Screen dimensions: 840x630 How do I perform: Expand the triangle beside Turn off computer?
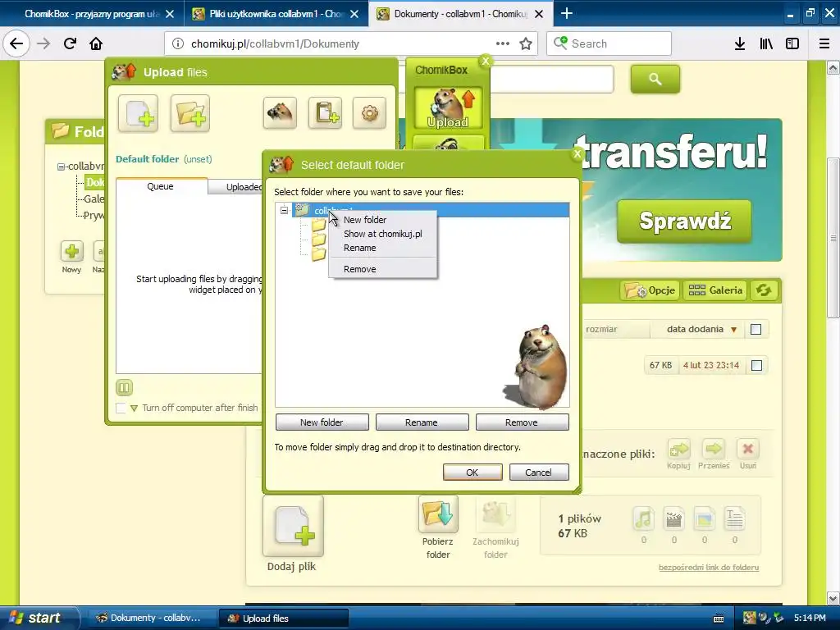click(134, 409)
